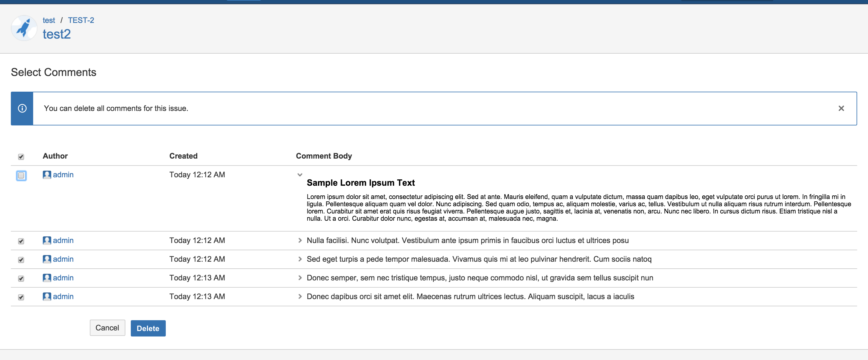Open the TEST-2 issue breadcrumb link
The width and height of the screenshot is (868, 360).
coord(81,20)
